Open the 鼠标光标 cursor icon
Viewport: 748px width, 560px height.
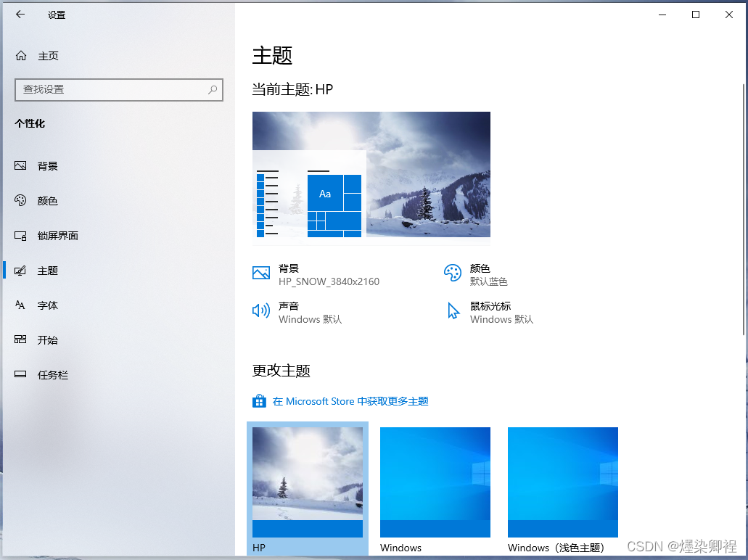coord(453,311)
